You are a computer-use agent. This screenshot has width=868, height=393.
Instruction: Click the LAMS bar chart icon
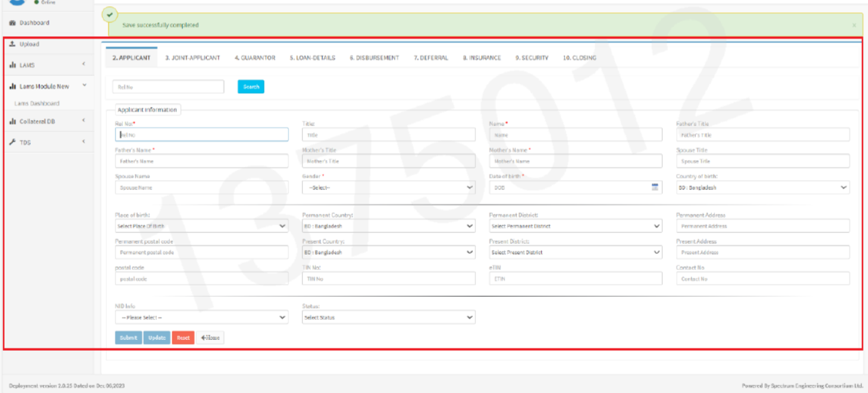(x=12, y=65)
